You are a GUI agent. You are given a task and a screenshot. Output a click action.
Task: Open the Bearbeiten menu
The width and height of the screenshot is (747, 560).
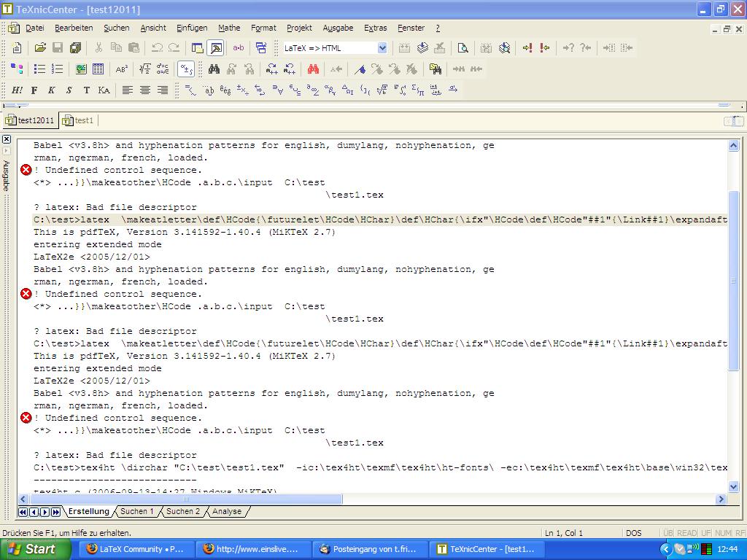pyautogui.click(x=74, y=28)
